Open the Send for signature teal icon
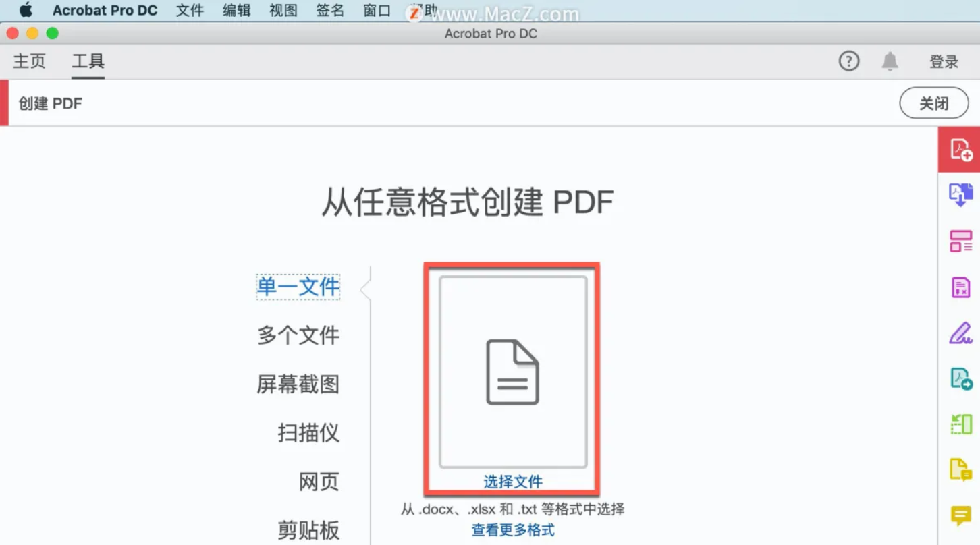This screenshot has height=545, width=980. [960, 378]
